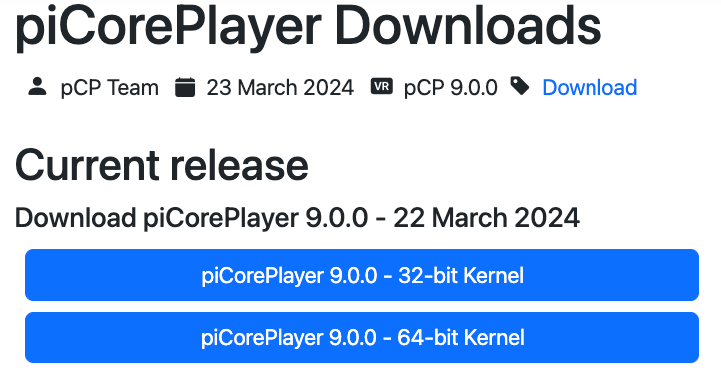This screenshot has height=374, width=721.
Task: Click the author person icon
Action: coord(37,86)
